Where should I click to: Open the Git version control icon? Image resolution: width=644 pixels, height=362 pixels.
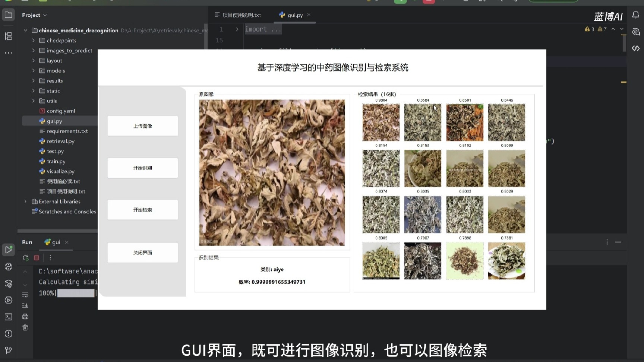pos(8,350)
